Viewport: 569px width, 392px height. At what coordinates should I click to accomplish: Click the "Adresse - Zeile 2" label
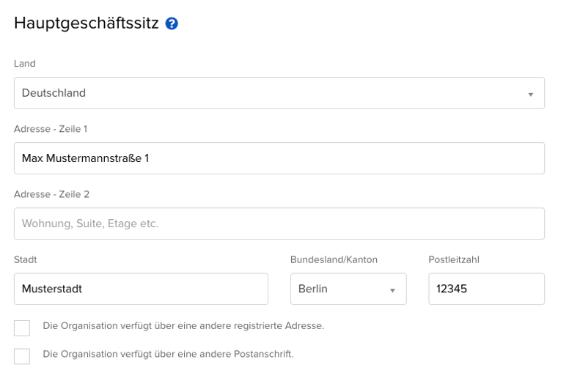pyautogui.click(x=51, y=194)
